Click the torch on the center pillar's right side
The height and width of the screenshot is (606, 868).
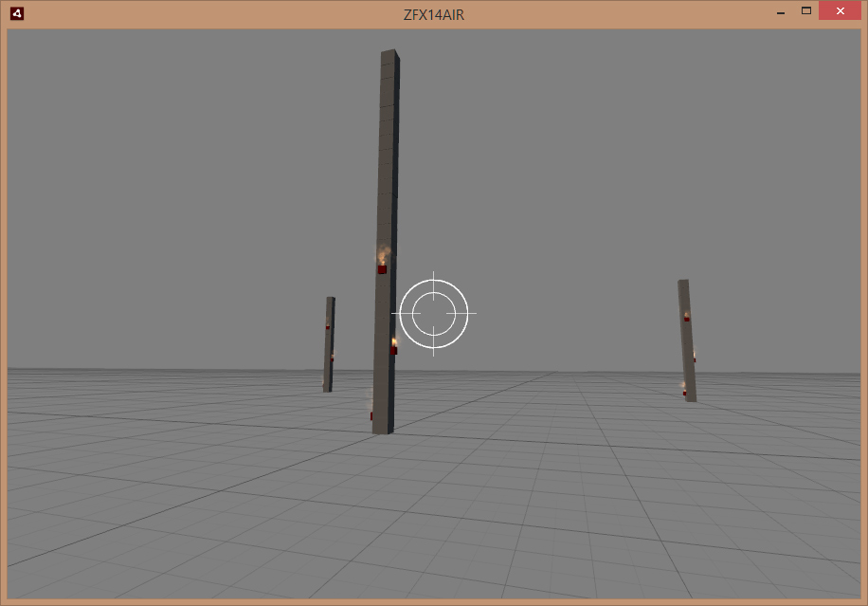pos(394,348)
